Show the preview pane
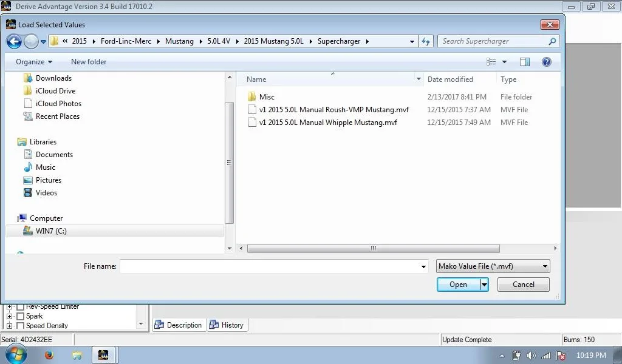 524,62
